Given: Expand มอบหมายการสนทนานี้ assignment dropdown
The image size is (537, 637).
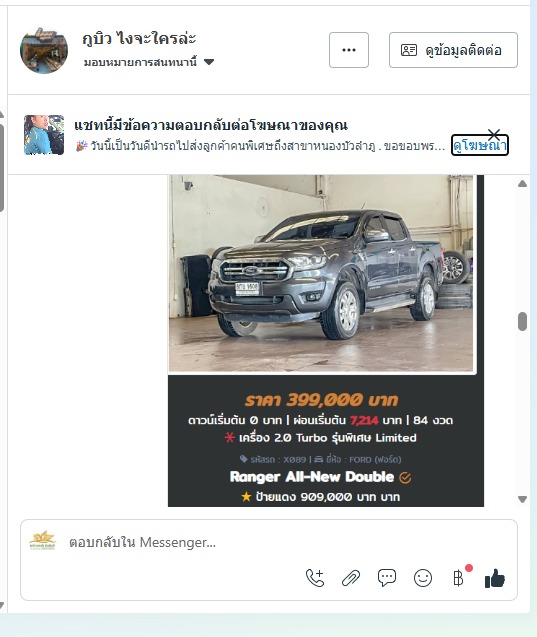Looking at the screenshot, I should [x=149, y=62].
